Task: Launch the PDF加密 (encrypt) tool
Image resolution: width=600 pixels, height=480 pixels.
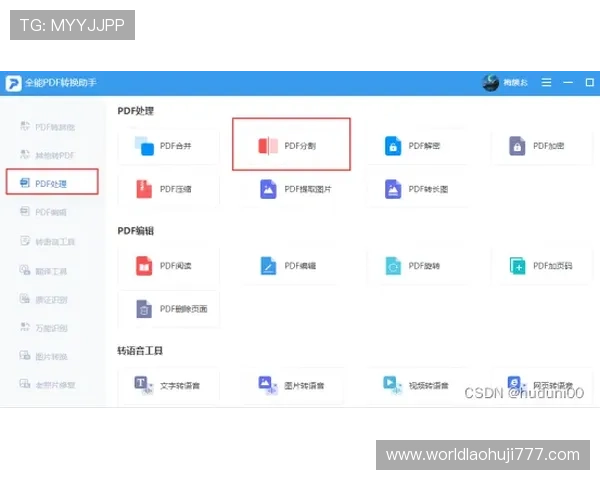Action: point(540,146)
